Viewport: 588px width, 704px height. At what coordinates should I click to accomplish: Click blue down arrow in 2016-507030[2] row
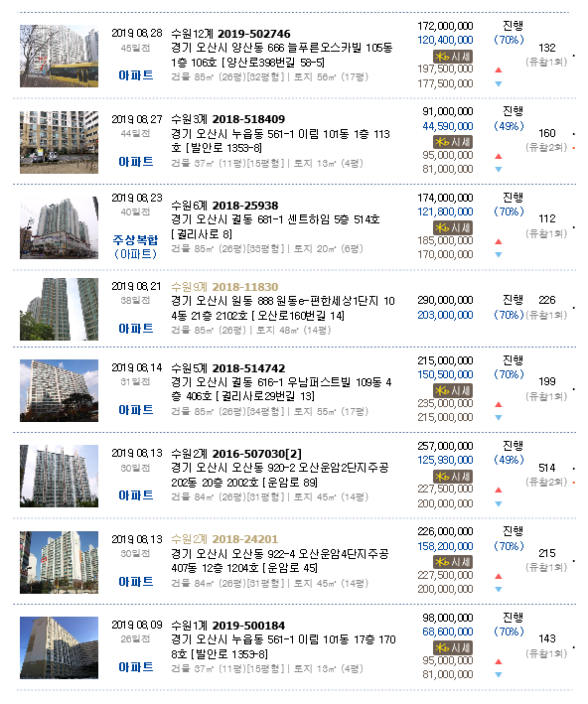pyautogui.click(x=499, y=503)
